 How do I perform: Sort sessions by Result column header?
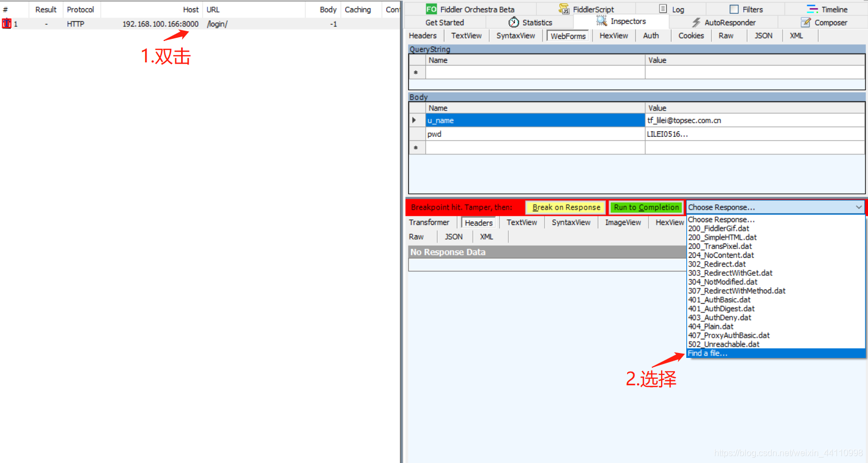45,9
